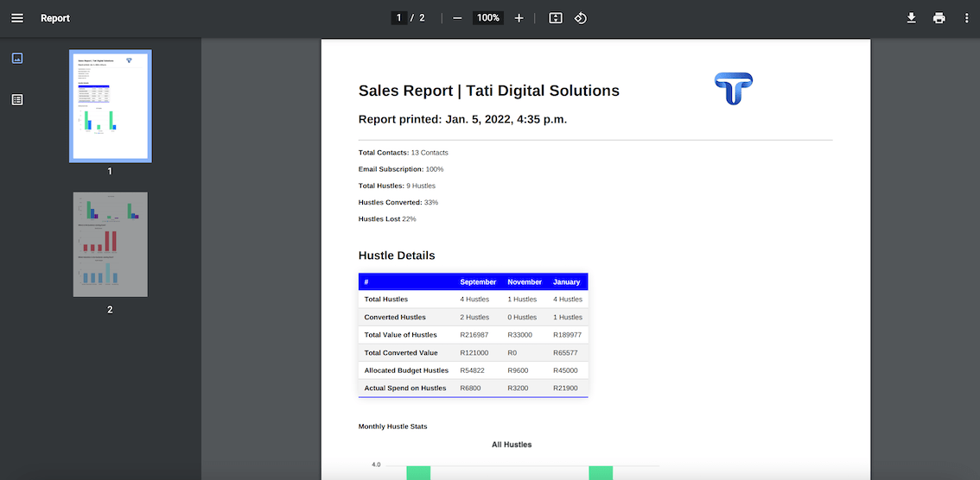Screen dimensions: 980x480
Task: Print the Report document
Action: click(x=939, y=18)
